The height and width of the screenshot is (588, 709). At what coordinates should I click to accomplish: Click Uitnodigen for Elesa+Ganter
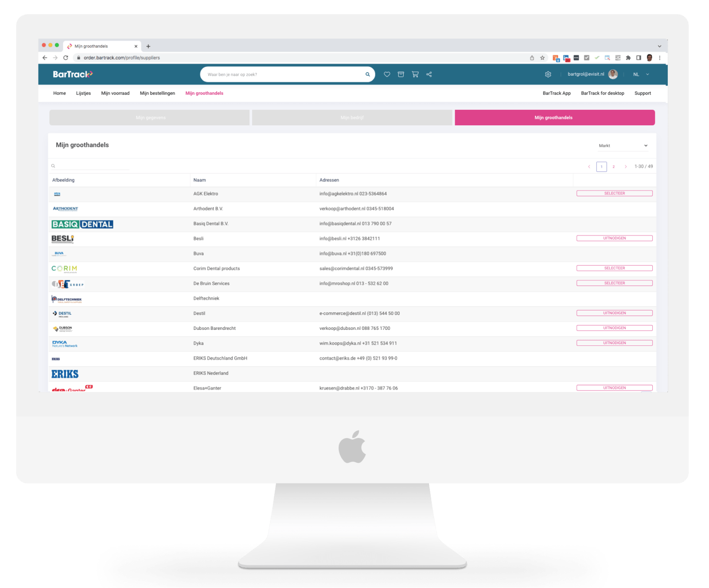(x=615, y=388)
